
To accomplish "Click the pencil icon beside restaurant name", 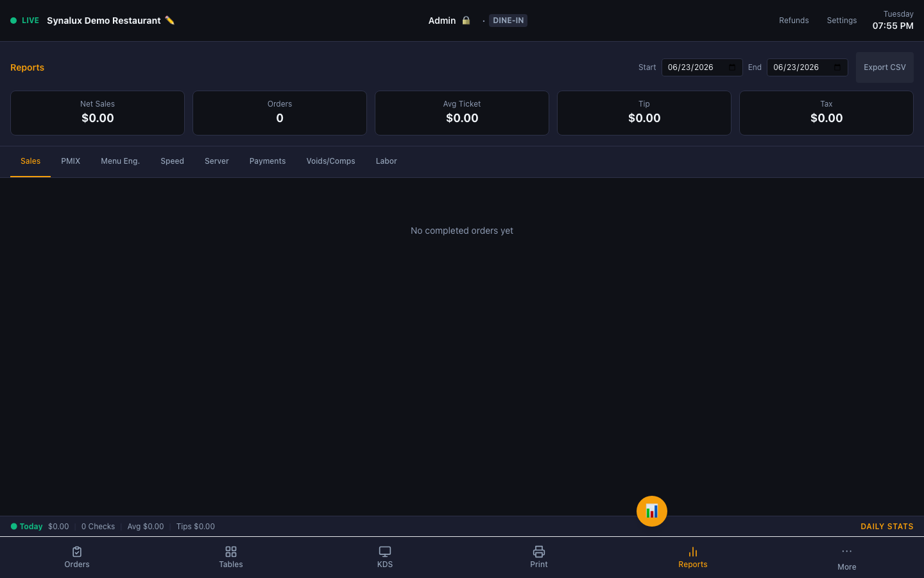I will pyautogui.click(x=169, y=20).
